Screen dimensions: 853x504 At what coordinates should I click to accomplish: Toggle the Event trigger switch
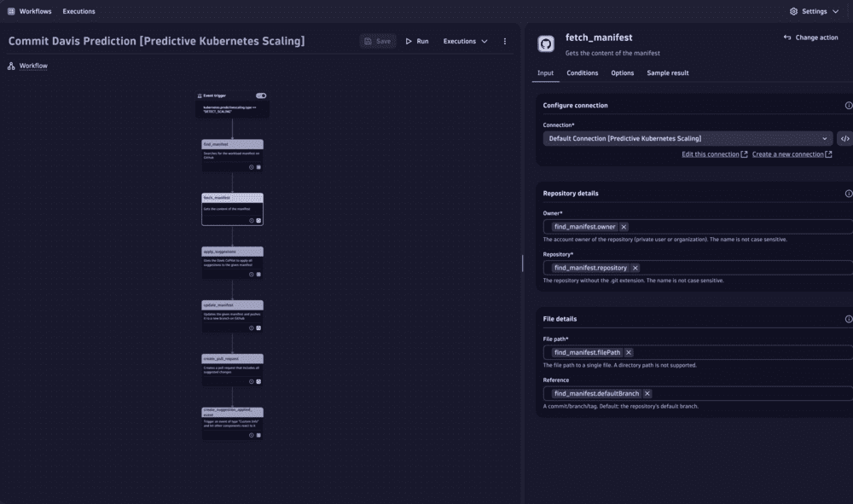(261, 96)
